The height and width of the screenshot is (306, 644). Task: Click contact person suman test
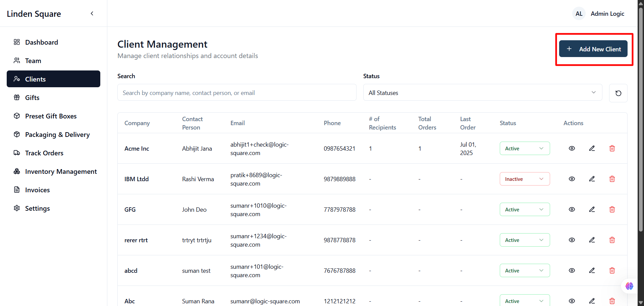pos(196,271)
